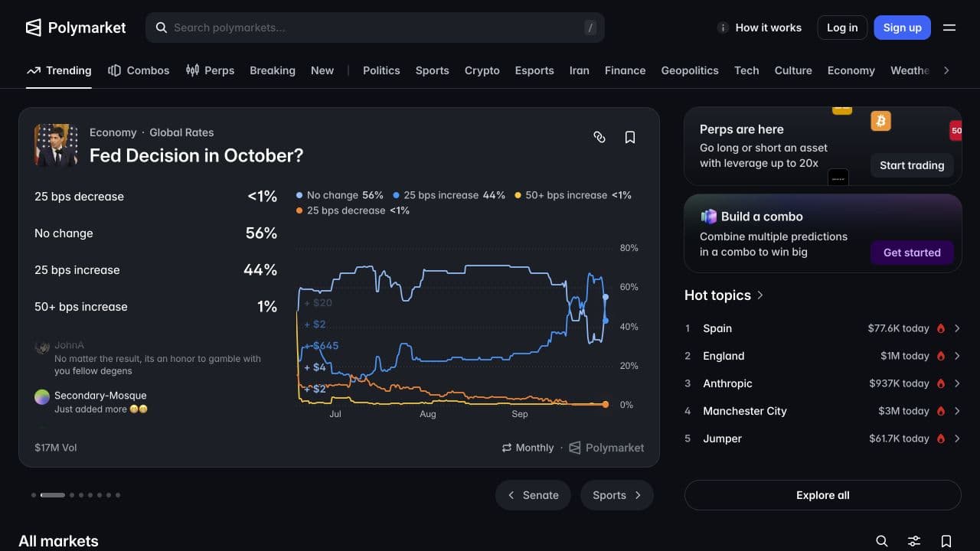Select the 25 bps increase outcome row
Image resolution: width=980 pixels, height=551 pixels.
point(155,270)
